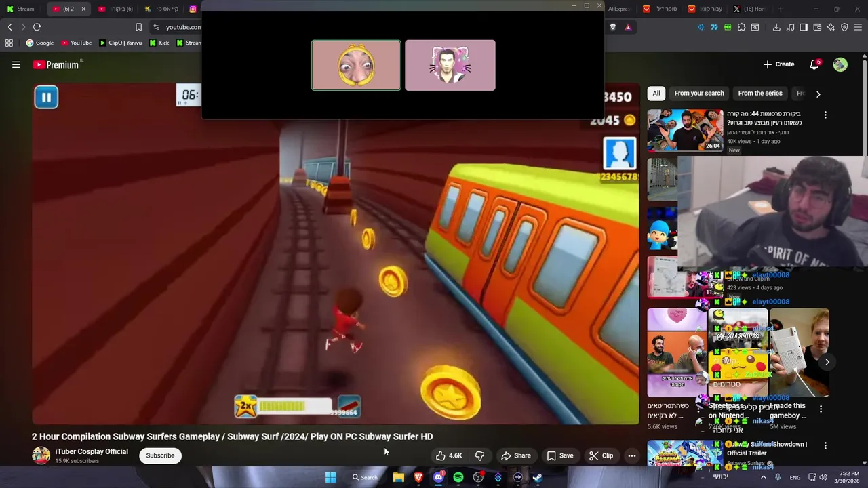
Task: Open the extensions puzzle-piece menu
Action: click(741, 27)
